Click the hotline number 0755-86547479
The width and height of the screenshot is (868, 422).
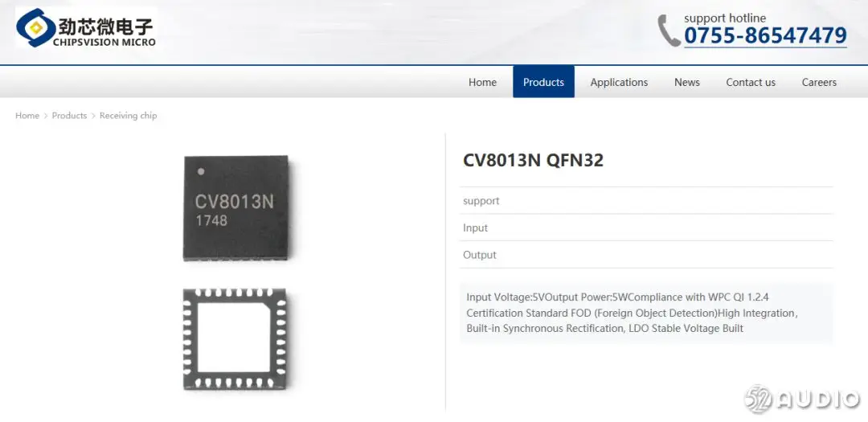(x=765, y=36)
